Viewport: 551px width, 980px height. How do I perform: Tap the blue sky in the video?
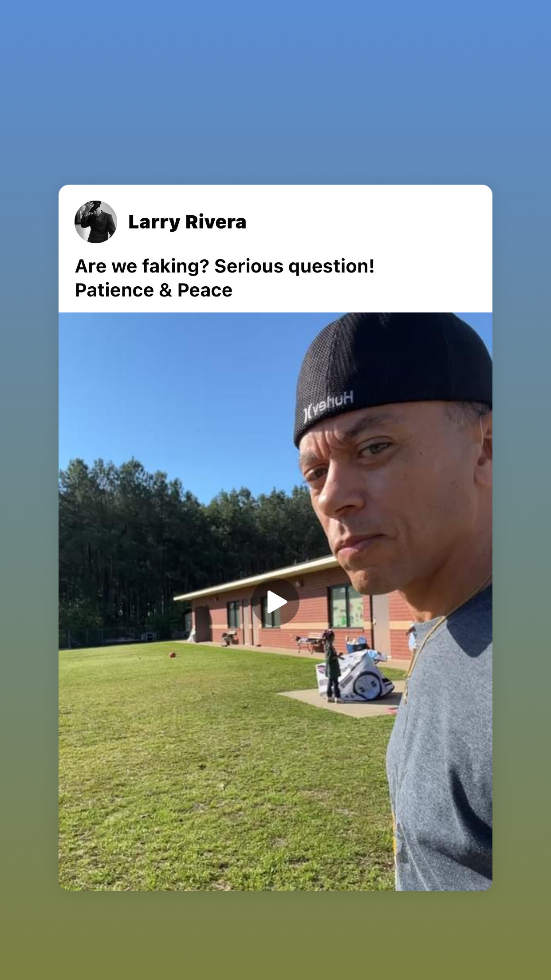click(x=177, y=391)
